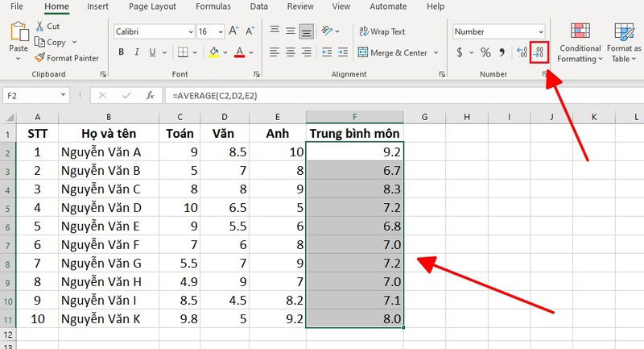The width and height of the screenshot is (644, 349).
Task: Apply comma style
Action: point(502,52)
